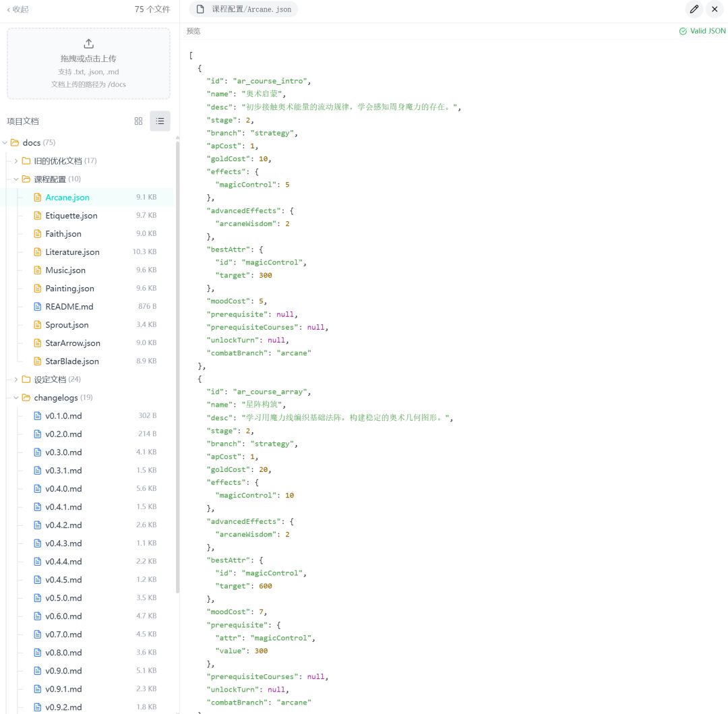Screen dimensions: 728x714
Task: Open v0.9.2.md changelog file
Action: click(x=63, y=707)
